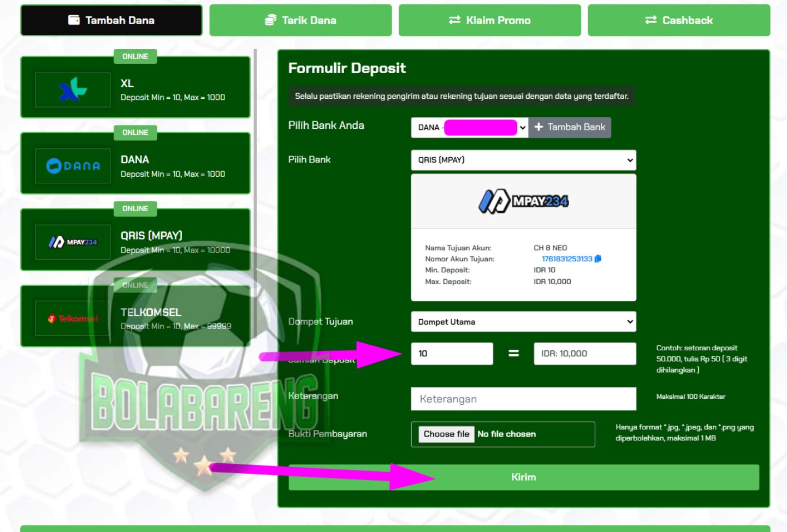Click the Tambah Bank button
The image size is (787, 532).
570,127
